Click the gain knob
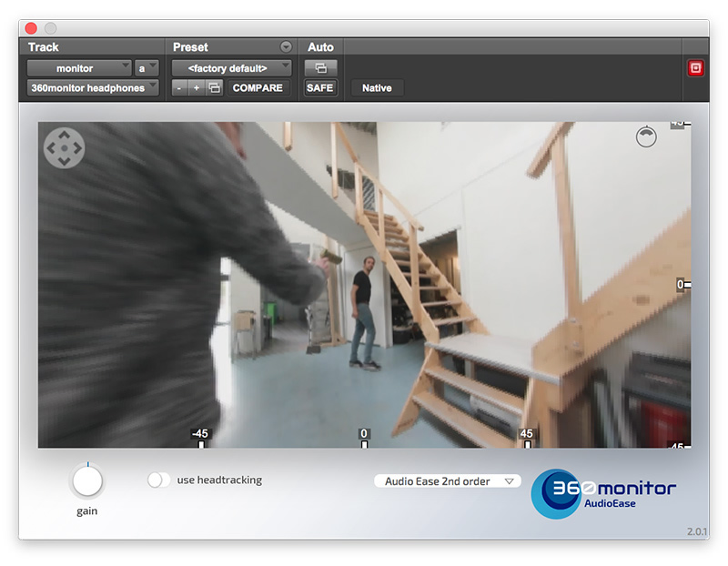Viewport: 728px width, 566px height. click(x=87, y=481)
